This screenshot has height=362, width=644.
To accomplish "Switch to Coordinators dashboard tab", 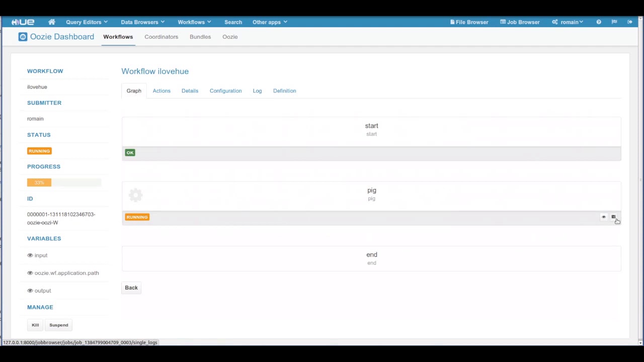I will click(x=161, y=37).
